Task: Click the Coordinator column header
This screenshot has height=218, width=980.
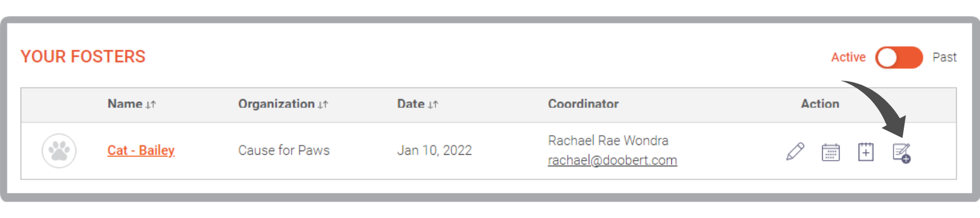Action: (583, 104)
